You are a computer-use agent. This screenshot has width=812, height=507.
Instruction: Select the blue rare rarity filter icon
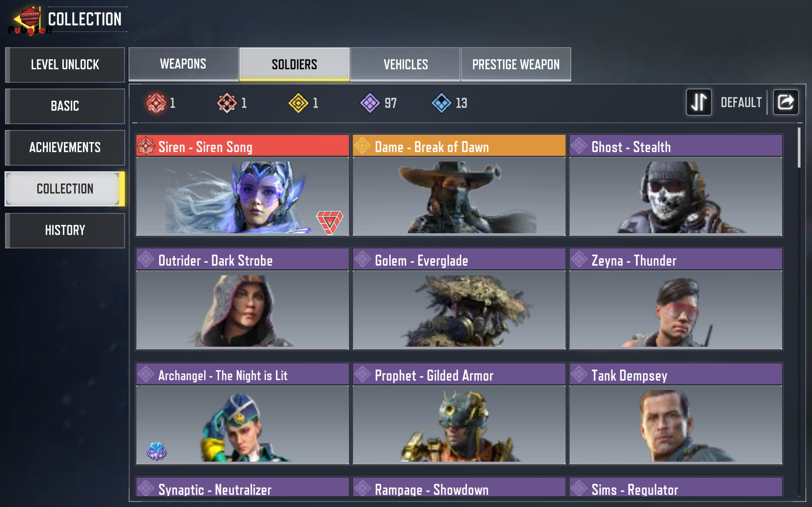[441, 103]
